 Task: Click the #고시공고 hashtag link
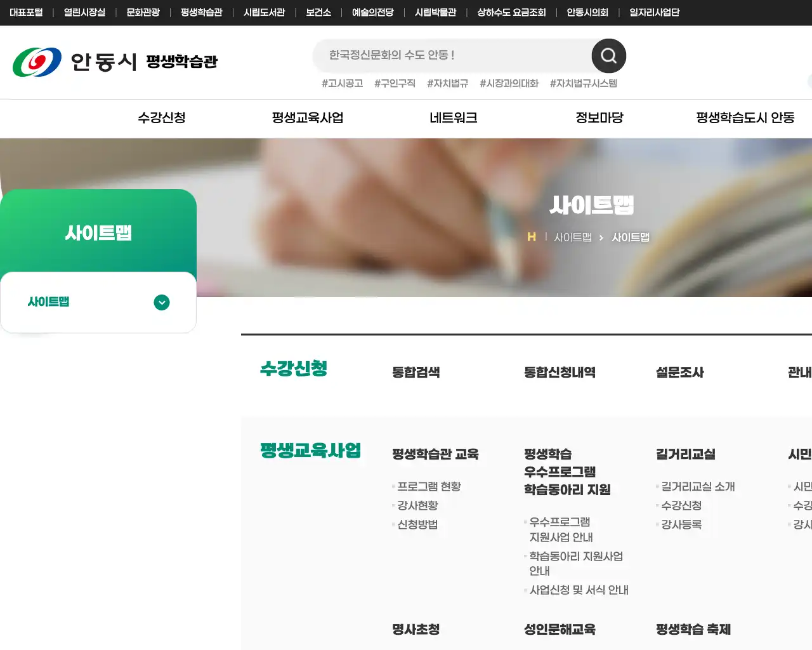point(343,83)
